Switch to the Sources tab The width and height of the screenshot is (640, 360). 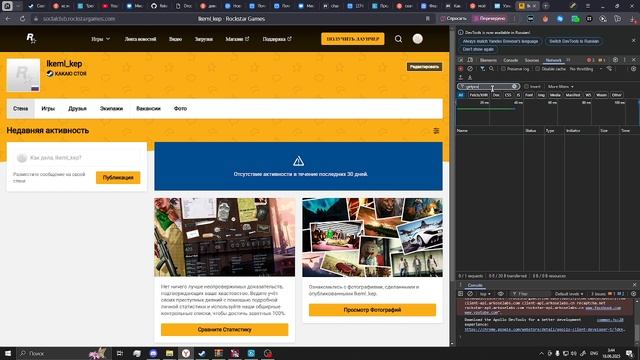(531, 60)
